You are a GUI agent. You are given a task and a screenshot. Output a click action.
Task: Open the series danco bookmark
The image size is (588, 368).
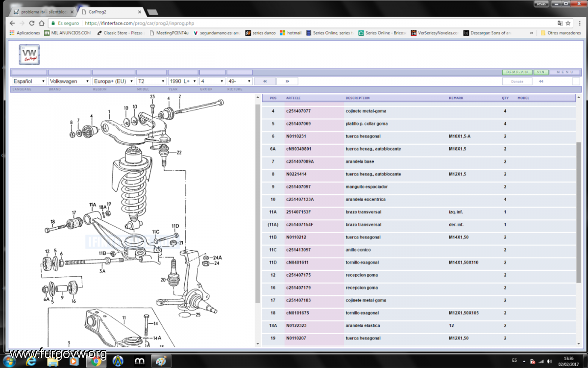tap(261, 33)
